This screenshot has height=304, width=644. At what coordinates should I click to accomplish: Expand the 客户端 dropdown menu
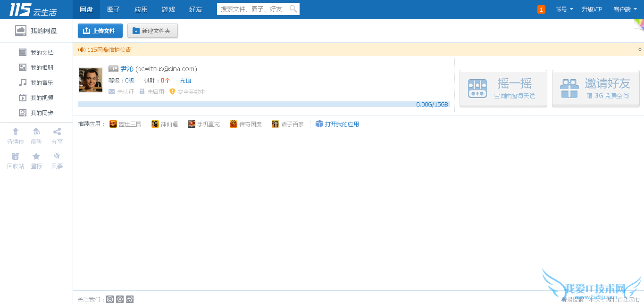coord(625,9)
